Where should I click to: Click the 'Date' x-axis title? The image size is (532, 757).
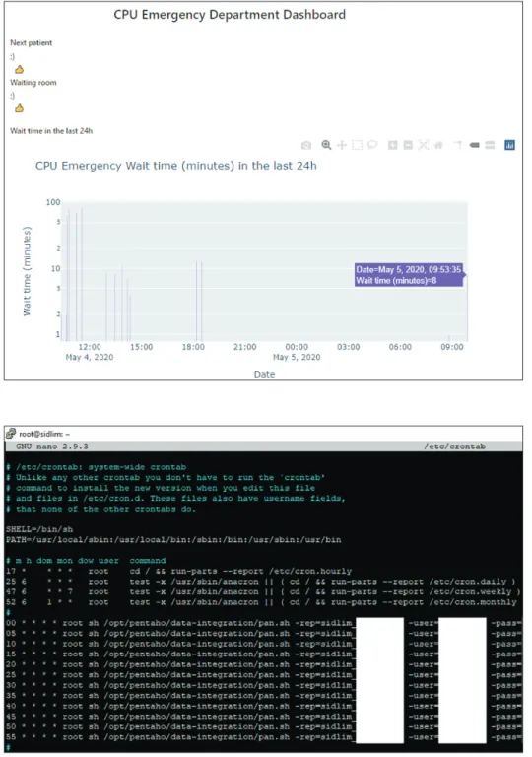(x=265, y=374)
